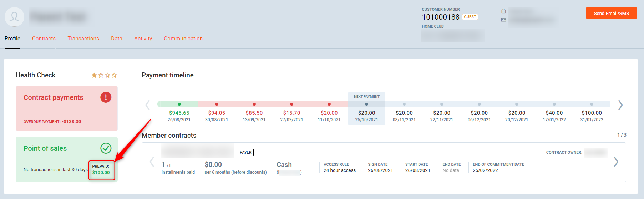This screenshot has width=644, height=199.
Task: Click the red overdue warning icon
Action: tap(106, 97)
